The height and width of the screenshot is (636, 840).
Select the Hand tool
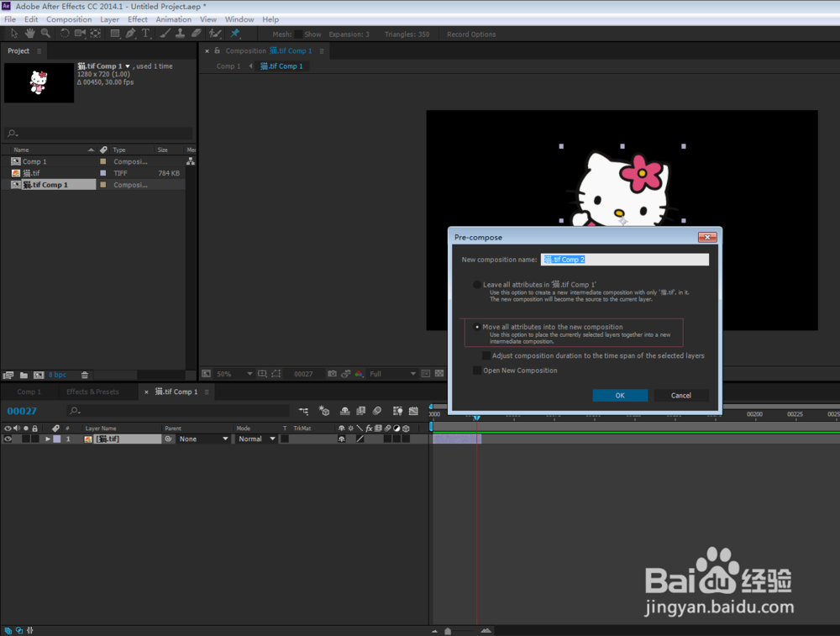point(29,34)
